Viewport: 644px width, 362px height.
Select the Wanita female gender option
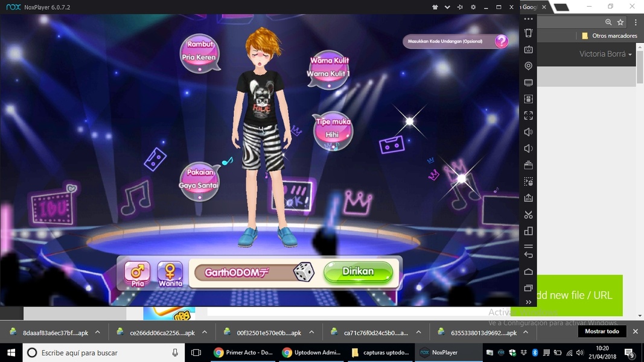tap(170, 274)
